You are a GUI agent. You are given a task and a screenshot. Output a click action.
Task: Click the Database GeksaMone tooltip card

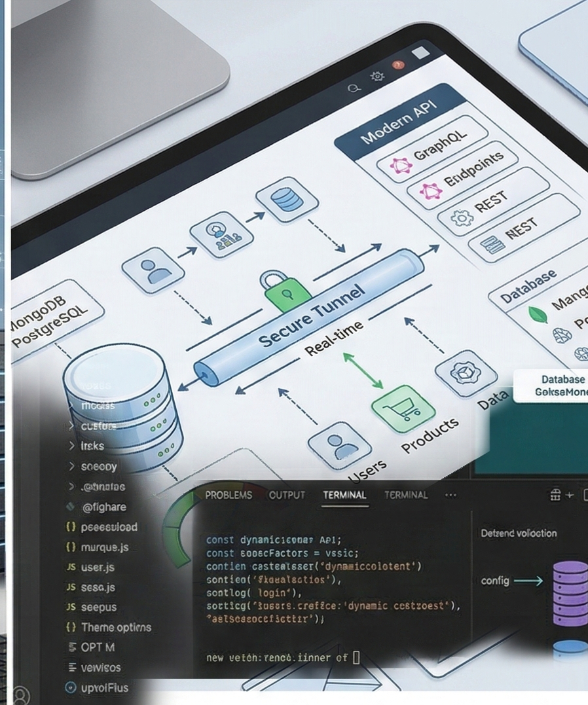[551, 386]
